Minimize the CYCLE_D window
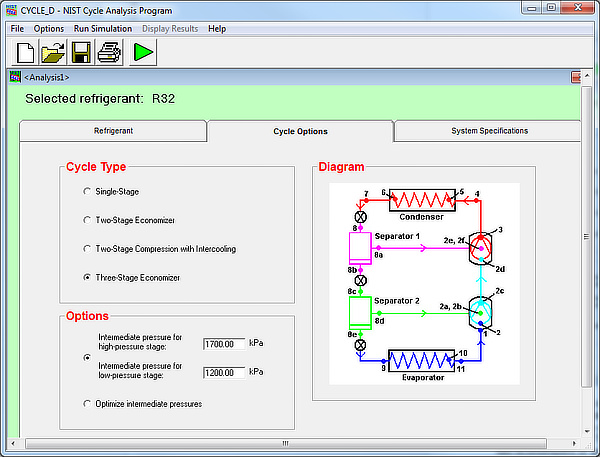The image size is (600, 457). [532, 8]
